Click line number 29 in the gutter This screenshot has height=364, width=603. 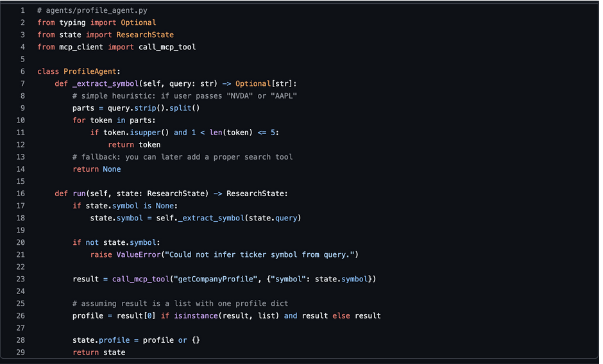pos(21,352)
